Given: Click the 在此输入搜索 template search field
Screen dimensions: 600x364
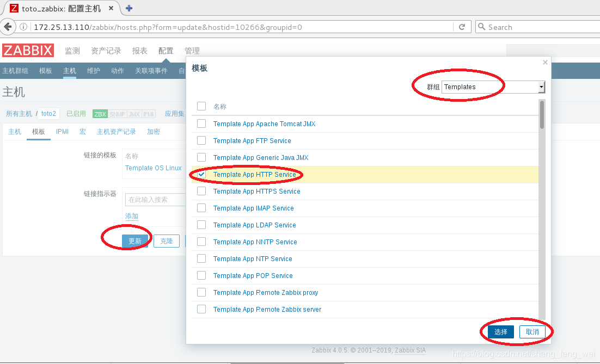Looking at the screenshot, I should [x=156, y=200].
